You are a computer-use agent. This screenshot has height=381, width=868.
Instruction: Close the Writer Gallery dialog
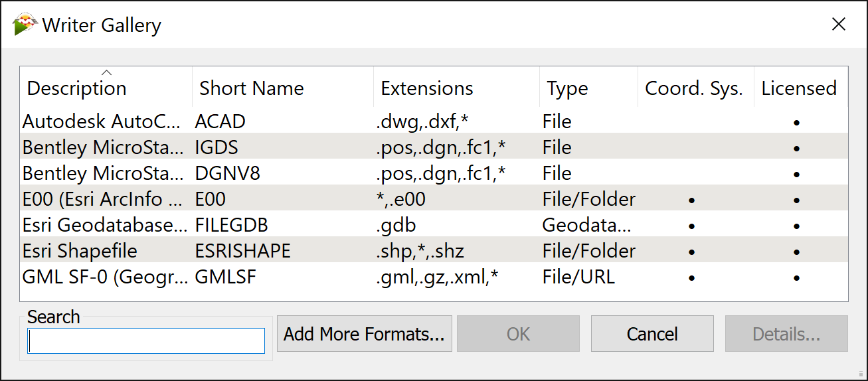[839, 25]
